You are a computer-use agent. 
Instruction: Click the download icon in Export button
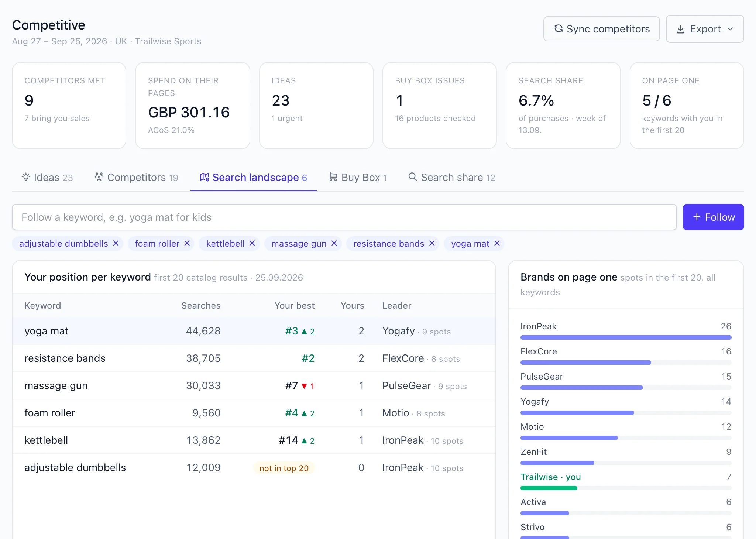click(680, 29)
